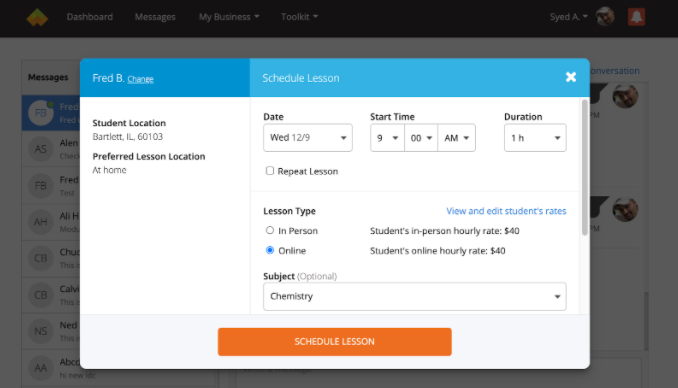678x388 pixels.
Task: Open the My Business menu
Action: click(229, 17)
